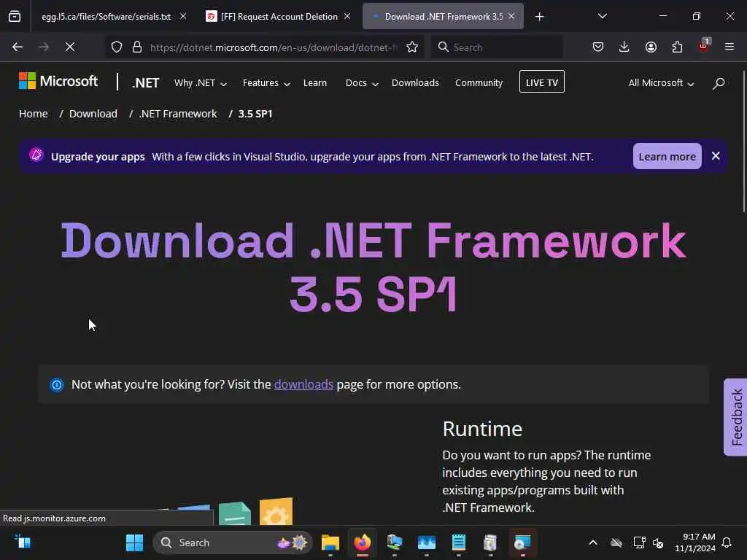Stop loading the page

point(70,47)
